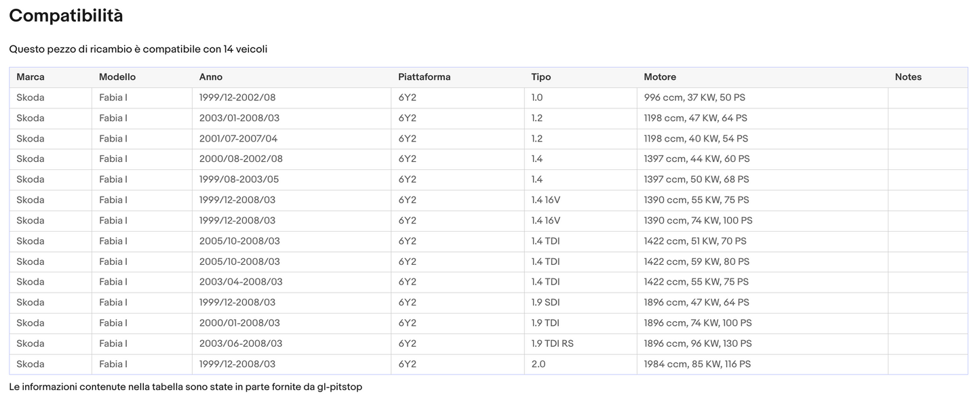
Task: Select the 2003/06-2008/03 year cell
Action: [241, 343]
